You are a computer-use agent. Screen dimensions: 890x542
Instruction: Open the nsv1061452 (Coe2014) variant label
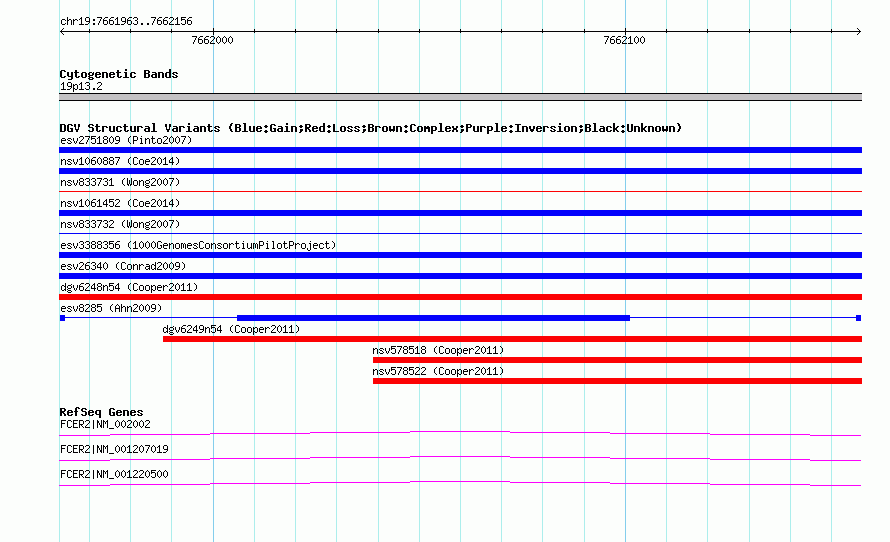(x=120, y=203)
